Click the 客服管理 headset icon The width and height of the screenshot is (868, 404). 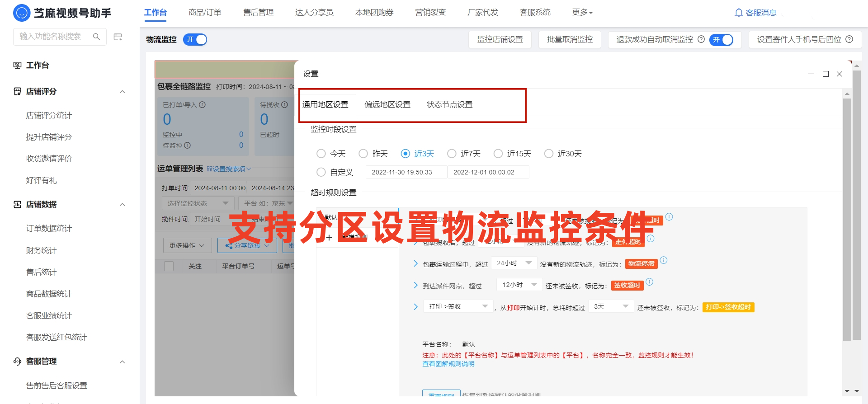[18, 361]
